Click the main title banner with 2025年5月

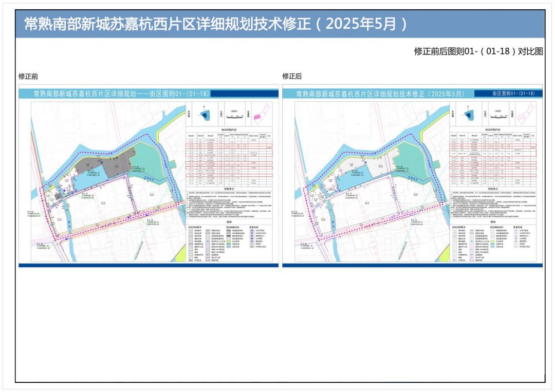point(280,24)
